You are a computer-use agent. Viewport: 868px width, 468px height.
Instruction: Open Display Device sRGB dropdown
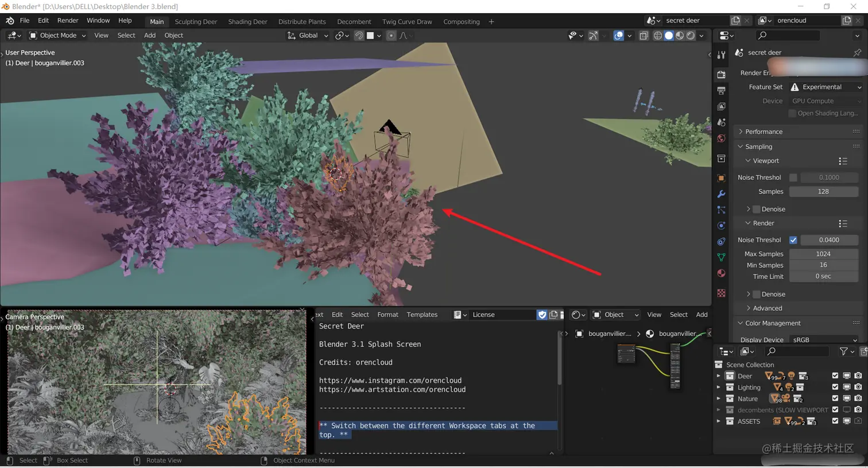click(x=824, y=340)
